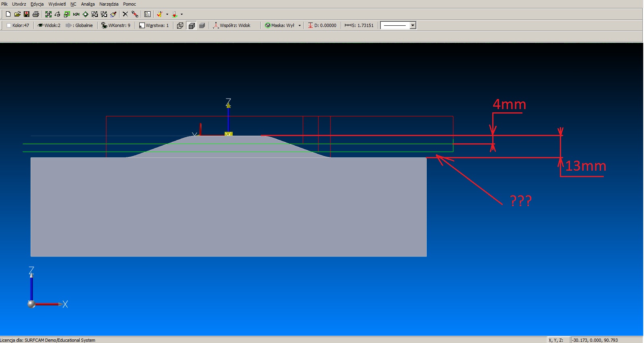Click the XZ axis triad ball in the viewport
Viewport: 644px width, 343px height.
tap(31, 304)
